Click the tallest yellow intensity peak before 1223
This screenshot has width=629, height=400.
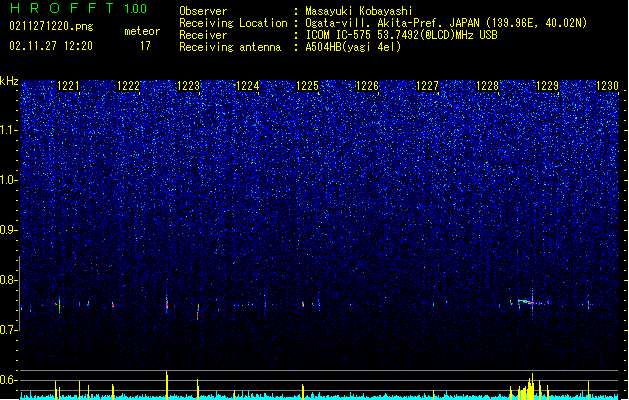pos(167,385)
